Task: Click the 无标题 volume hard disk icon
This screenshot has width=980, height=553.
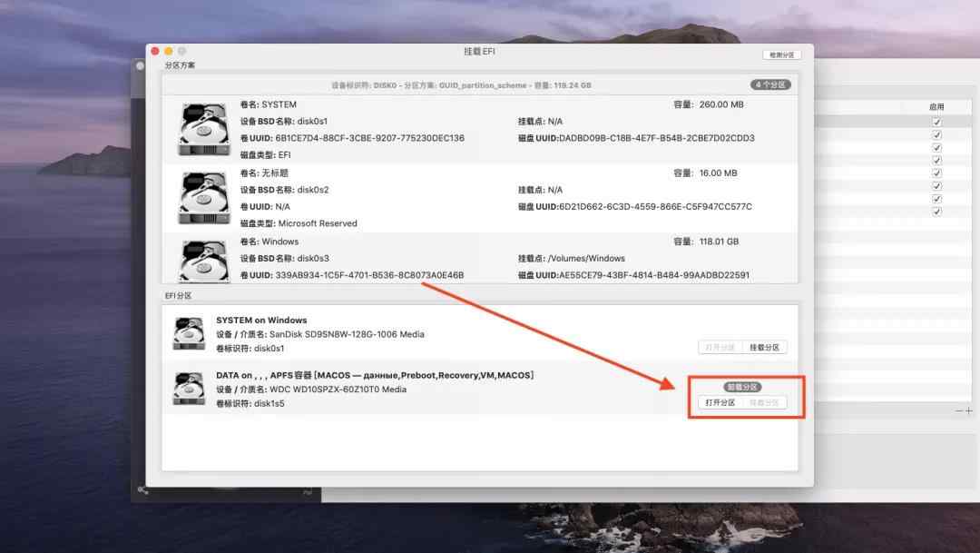Action: (204, 198)
